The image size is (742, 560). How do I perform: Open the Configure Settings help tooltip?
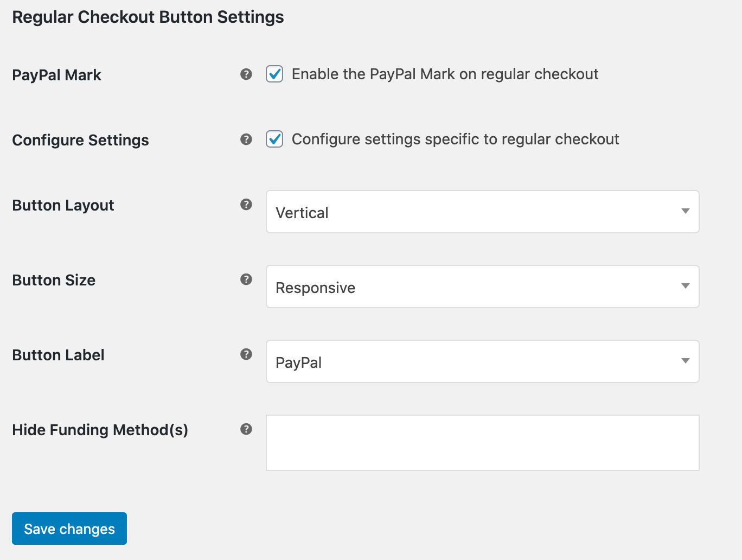(246, 139)
